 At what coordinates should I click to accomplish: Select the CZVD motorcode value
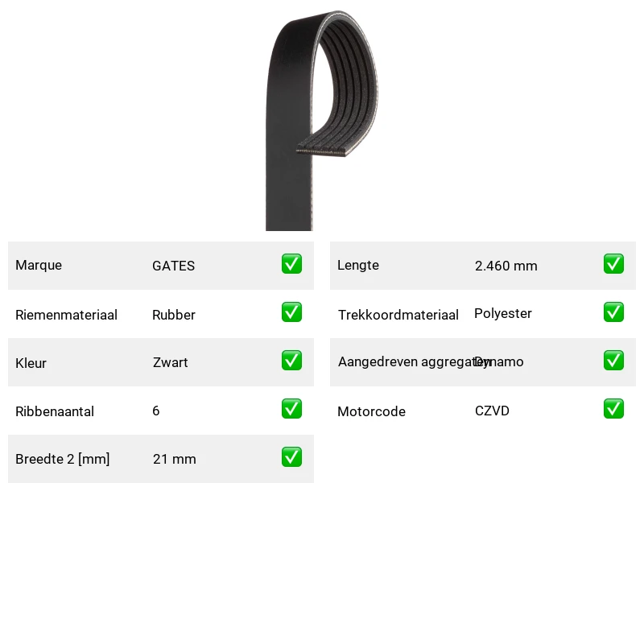pyautogui.click(x=492, y=411)
